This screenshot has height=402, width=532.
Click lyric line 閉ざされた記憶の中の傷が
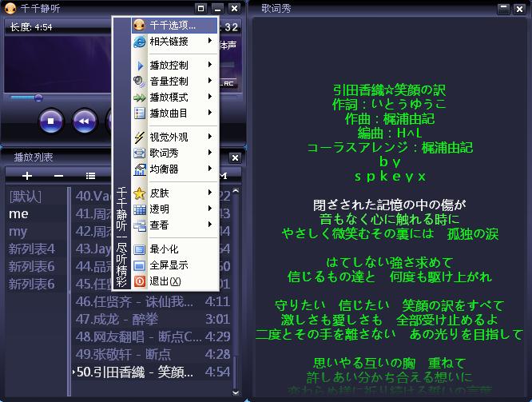(389, 205)
